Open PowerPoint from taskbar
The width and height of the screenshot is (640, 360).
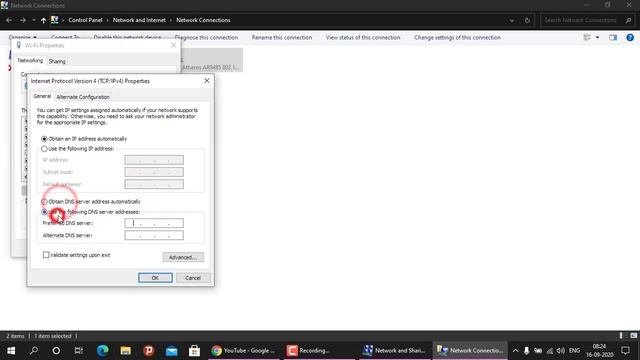pos(149,351)
